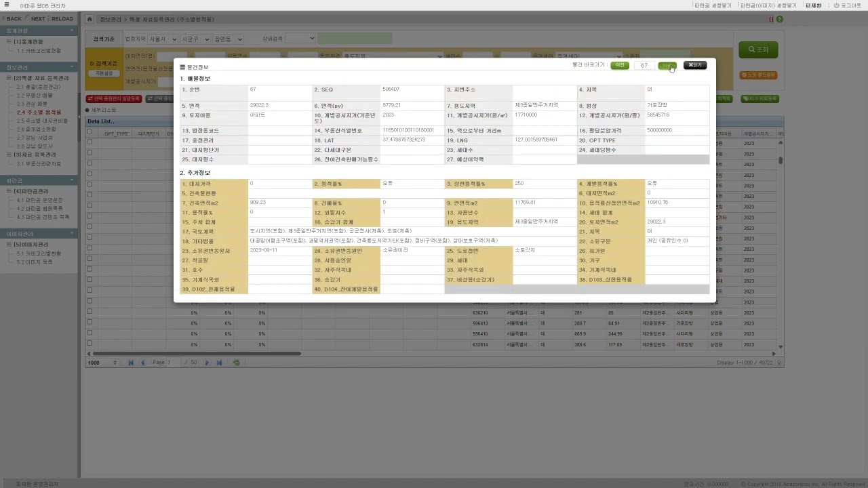868x488 pixels.
Task: Click BACK in the navigation bar
Action: [x=14, y=19]
